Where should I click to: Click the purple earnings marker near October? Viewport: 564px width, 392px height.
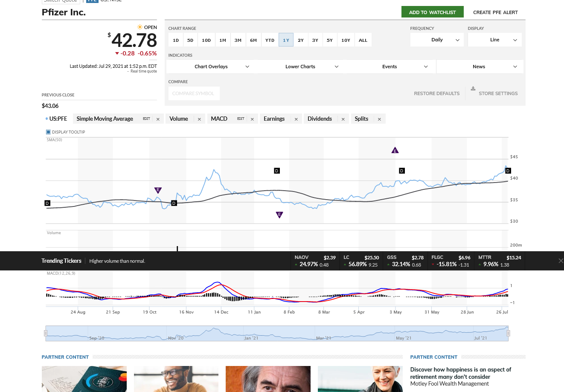coord(158,190)
